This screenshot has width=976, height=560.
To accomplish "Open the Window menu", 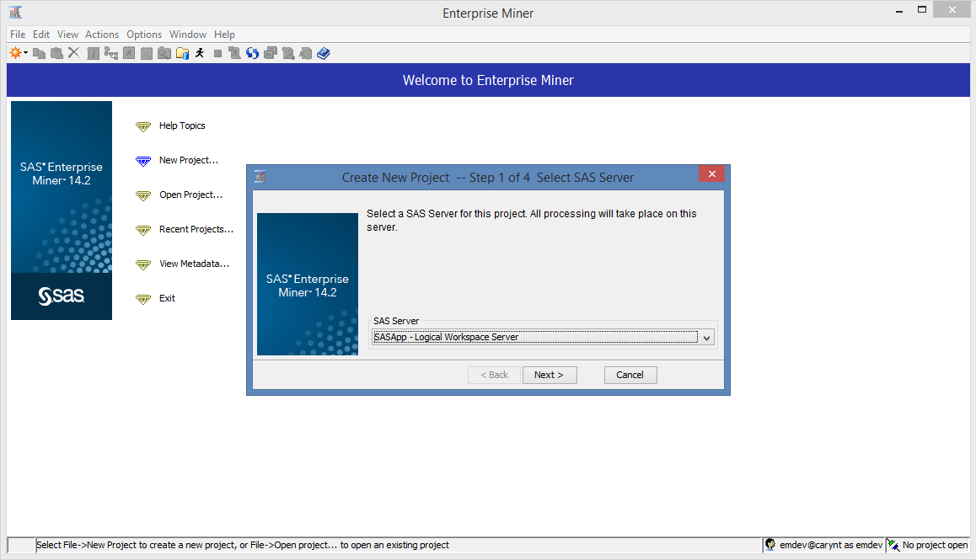I will tap(187, 35).
